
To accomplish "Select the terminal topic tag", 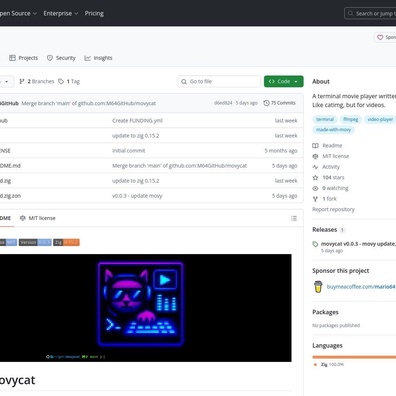I will click(x=325, y=119).
